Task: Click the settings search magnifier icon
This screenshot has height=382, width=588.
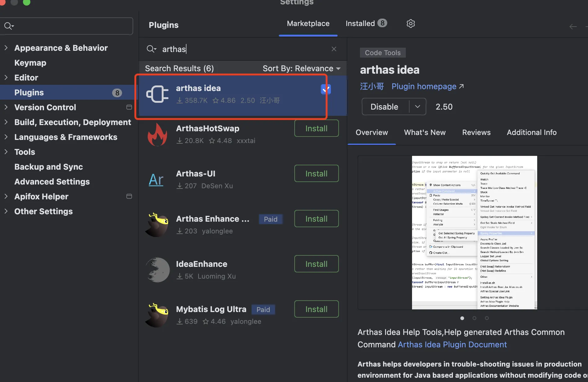Action: pos(9,26)
